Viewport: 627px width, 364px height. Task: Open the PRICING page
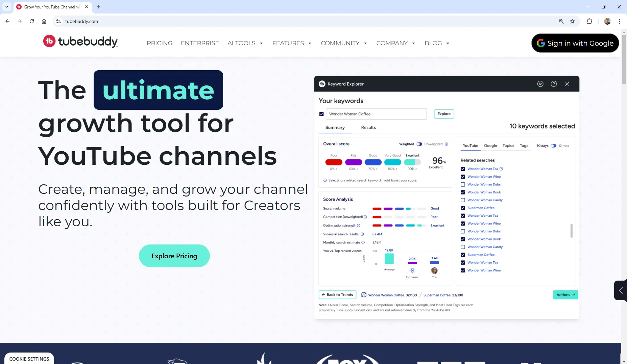(x=160, y=43)
